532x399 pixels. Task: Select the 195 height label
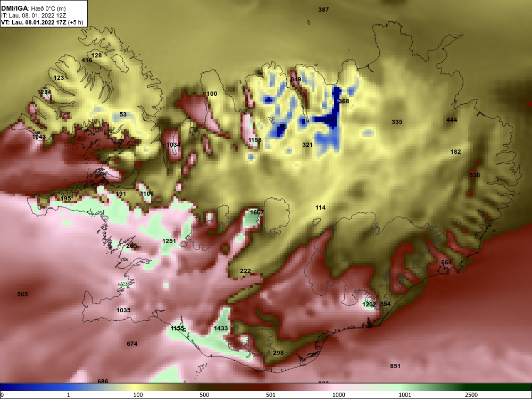pos(65,198)
